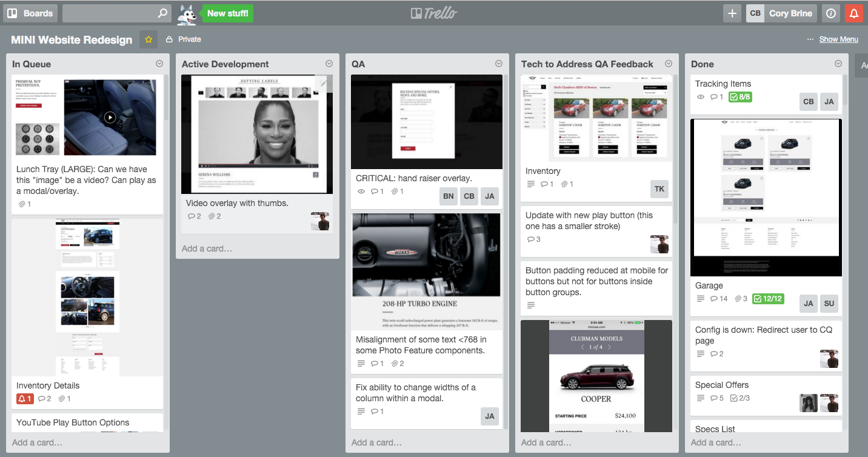This screenshot has width=868, height=457.
Task: Click the play button on Lunch Tray thumbnail
Action: (x=109, y=117)
